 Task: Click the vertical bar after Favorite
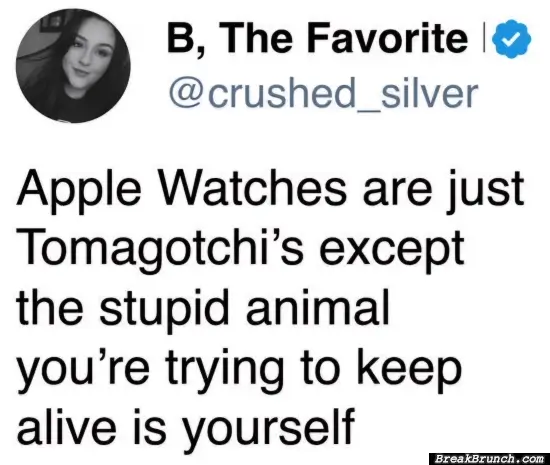pos(485,37)
